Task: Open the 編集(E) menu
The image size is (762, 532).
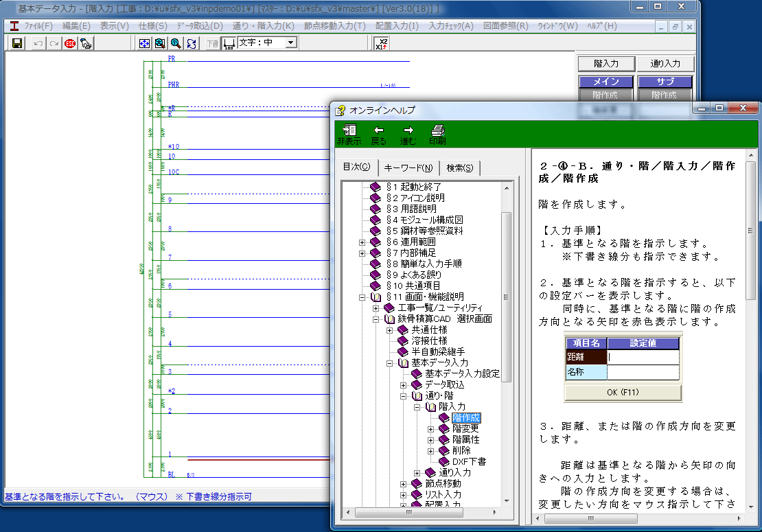Action: (76, 26)
